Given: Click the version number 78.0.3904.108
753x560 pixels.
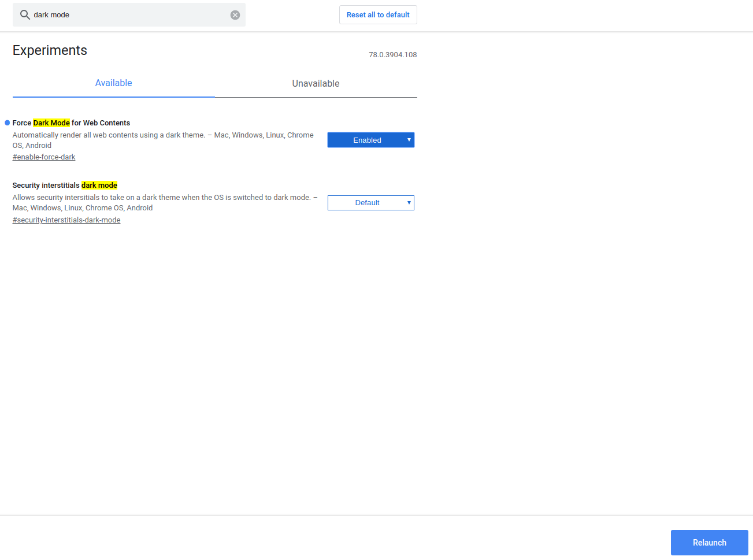Looking at the screenshot, I should pos(392,55).
